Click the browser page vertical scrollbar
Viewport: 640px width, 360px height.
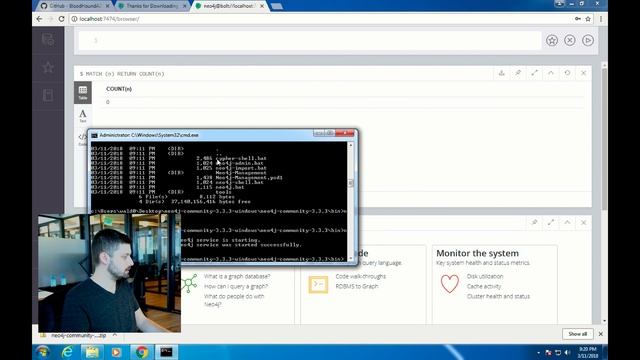[x=604, y=139]
